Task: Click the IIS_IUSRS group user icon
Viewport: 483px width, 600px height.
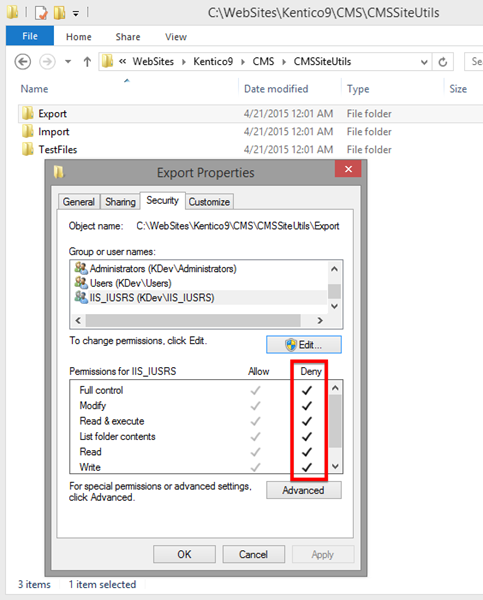Action: point(81,297)
